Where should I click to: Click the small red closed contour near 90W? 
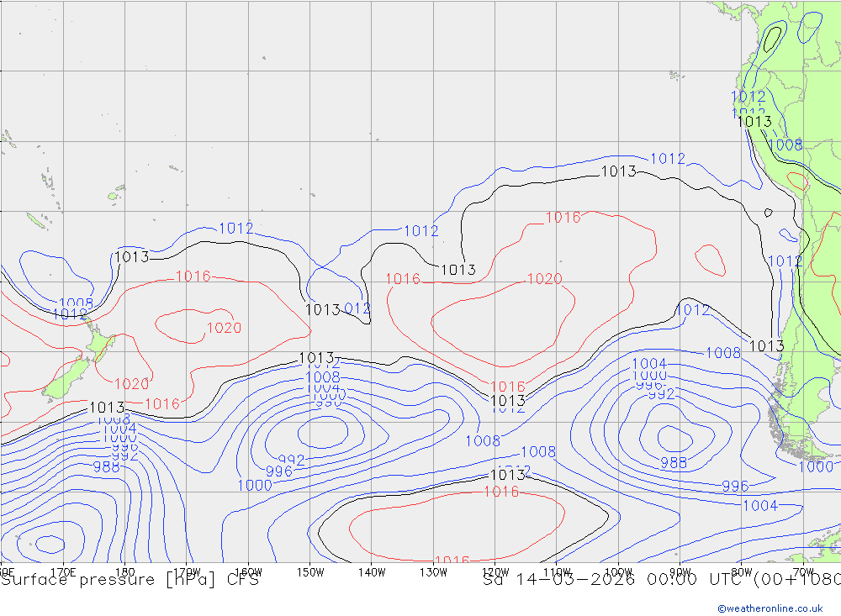710,260
